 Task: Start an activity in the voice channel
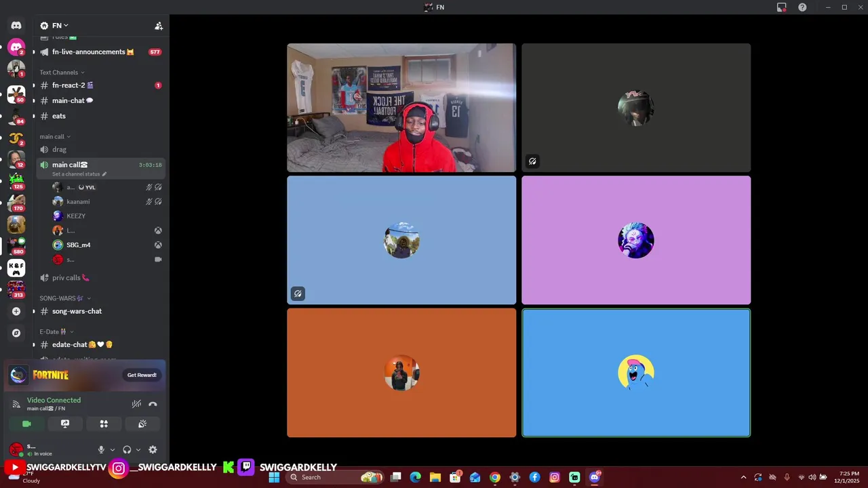click(x=104, y=424)
